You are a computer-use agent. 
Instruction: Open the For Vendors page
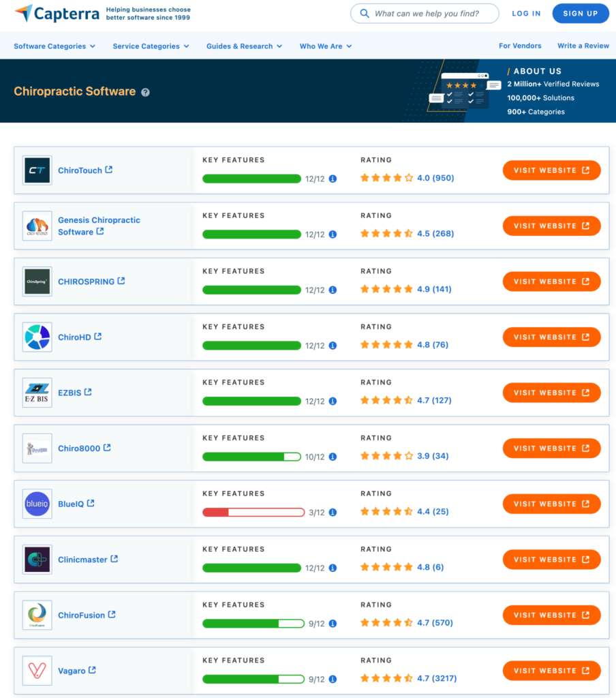(520, 46)
